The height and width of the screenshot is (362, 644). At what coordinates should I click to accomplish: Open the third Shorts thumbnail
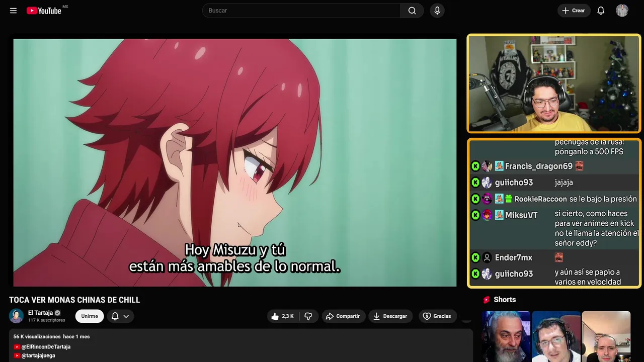[x=606, y=336]
